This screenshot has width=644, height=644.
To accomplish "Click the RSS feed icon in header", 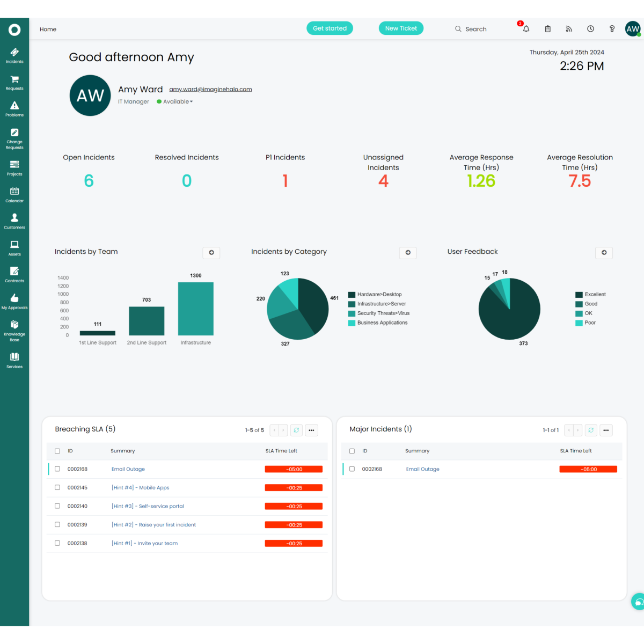I will pyautogui.click(x=569, y=29).
